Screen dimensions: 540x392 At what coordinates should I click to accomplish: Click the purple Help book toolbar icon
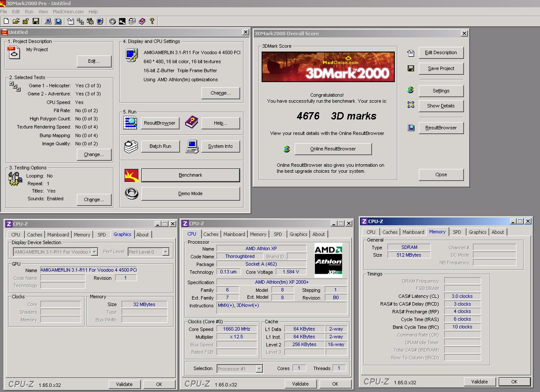[142, 21]
